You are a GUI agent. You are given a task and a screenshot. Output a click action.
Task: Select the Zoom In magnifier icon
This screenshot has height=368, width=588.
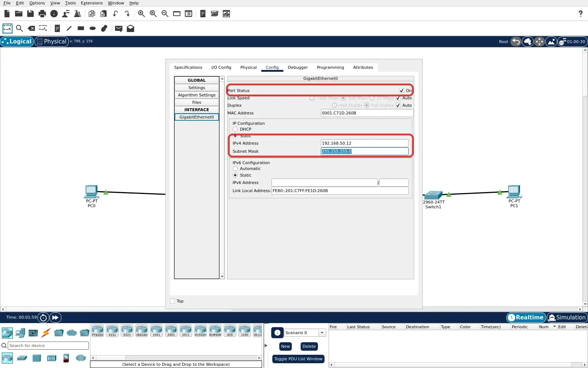point(141,14)
